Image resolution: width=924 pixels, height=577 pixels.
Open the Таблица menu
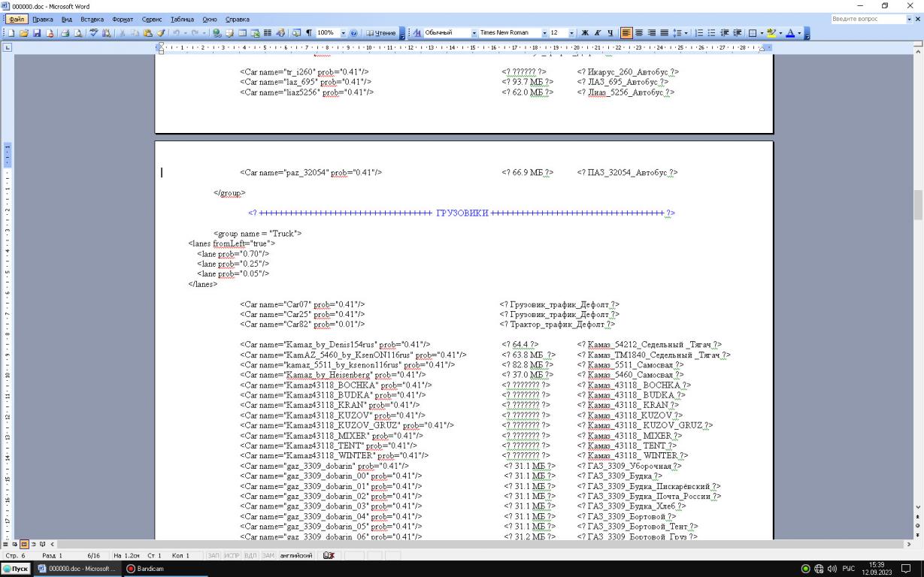(182, 19)
